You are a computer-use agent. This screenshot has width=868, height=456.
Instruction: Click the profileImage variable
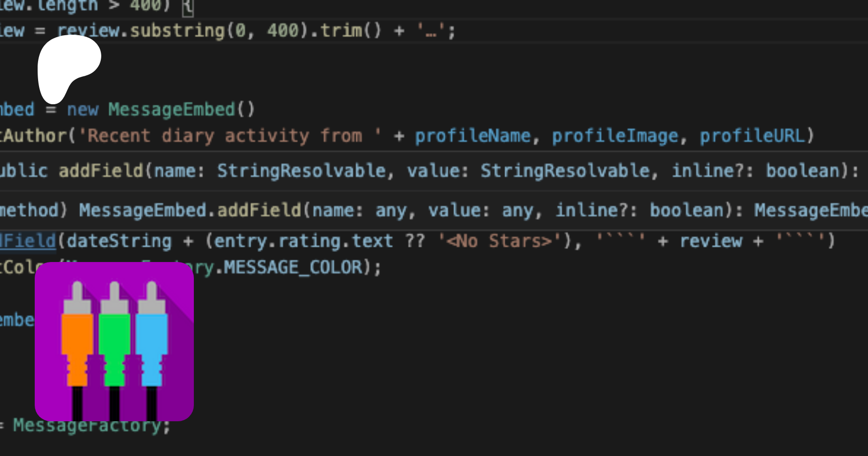(615, 136)
